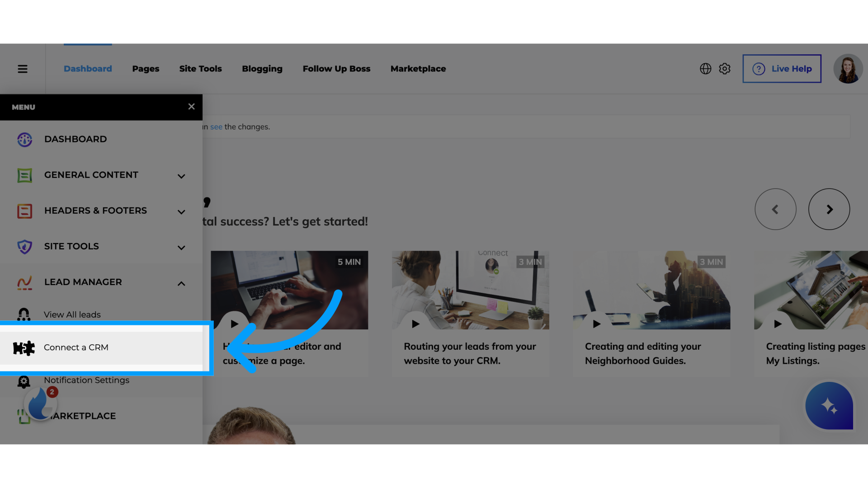Click the View All Leads link
Viewport: 868px width, 488px height.
(x=72, y=314)
